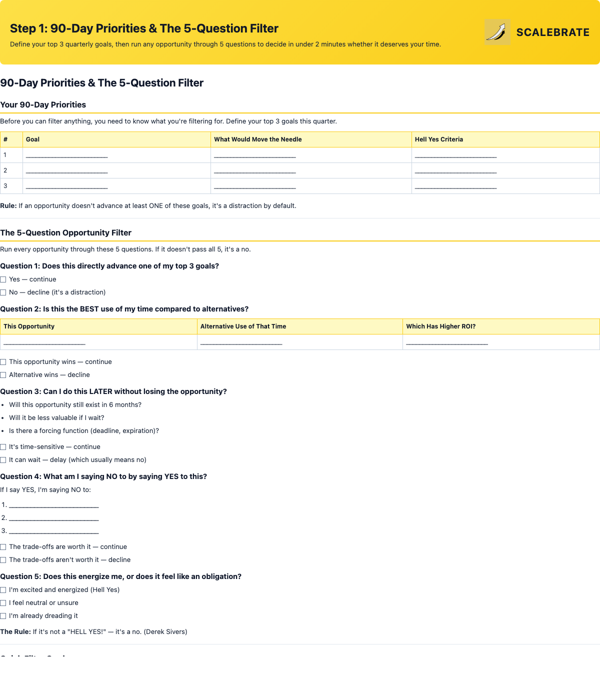The width and height of the screenshot is (600, 700).
Task: Click the 'Step 1: 90-Day Priorities' banner title
Action: [x=144, y=28]
